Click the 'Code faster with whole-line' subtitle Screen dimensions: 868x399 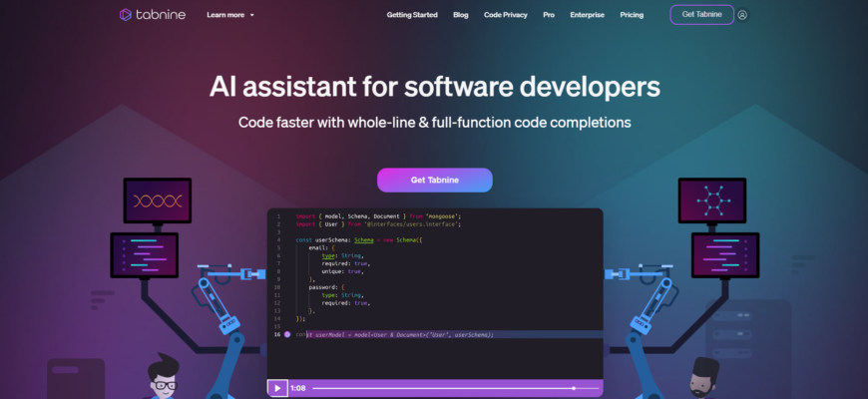pyautogui.click(x=435, y=123)
